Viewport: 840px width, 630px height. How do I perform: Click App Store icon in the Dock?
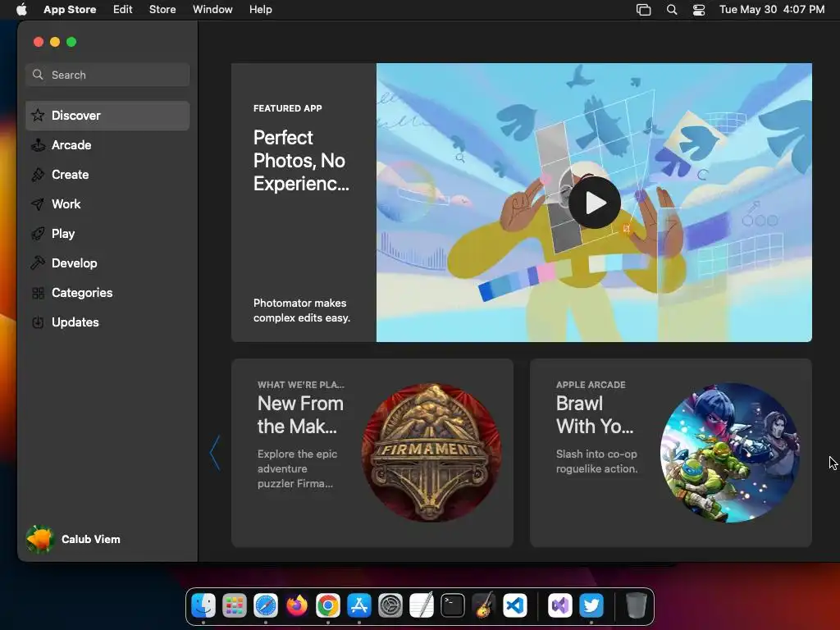tap(359, 606)
